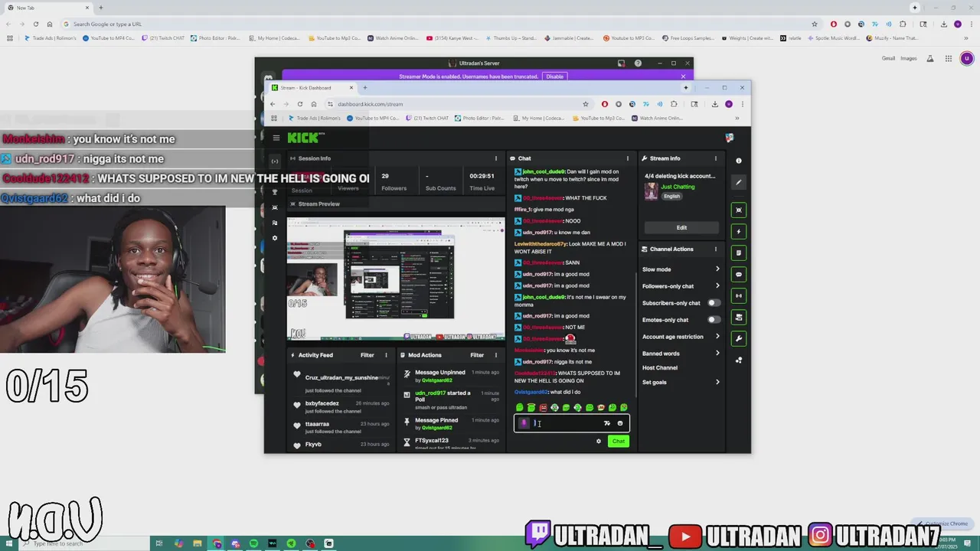The image size is (980, 551).
Task: Click the green Chat send button
Action: click(619, 441)
